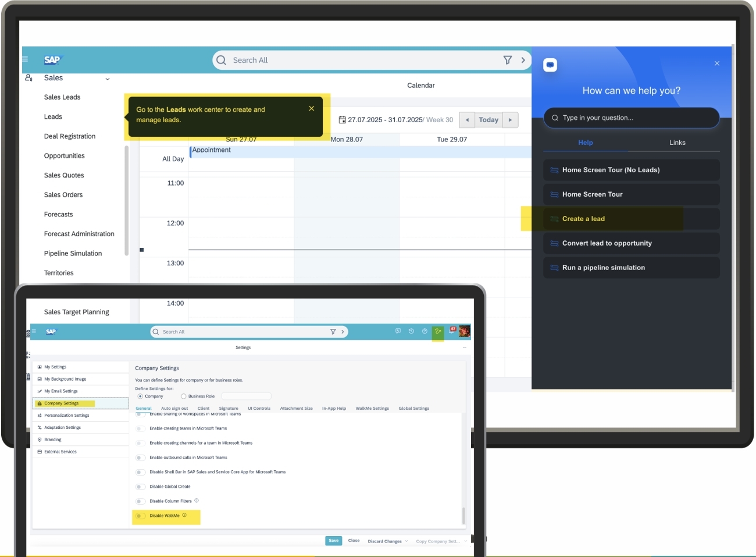Switch to the Links tab in the WalkMe panel
756x557 pixels.
(x=677, y=143)
